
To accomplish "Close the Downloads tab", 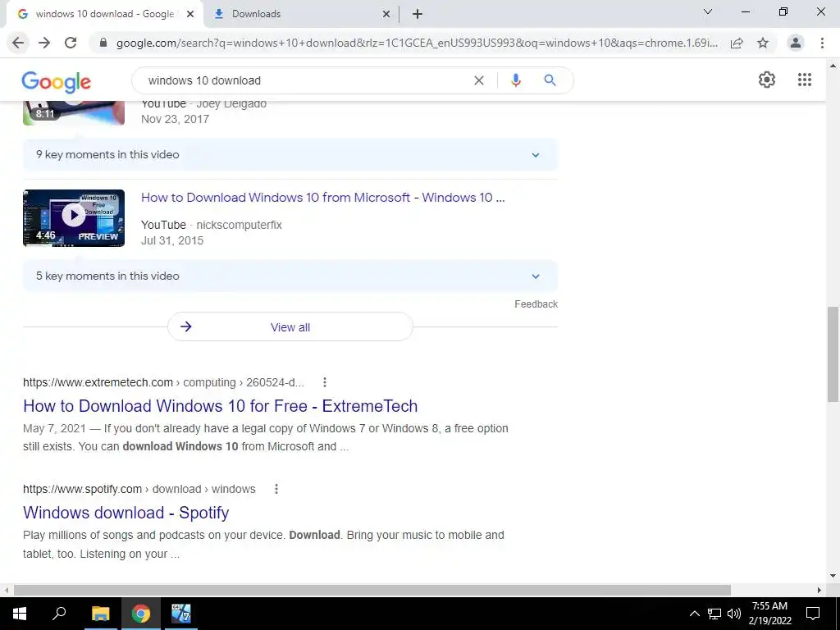I will click(386, 15).
